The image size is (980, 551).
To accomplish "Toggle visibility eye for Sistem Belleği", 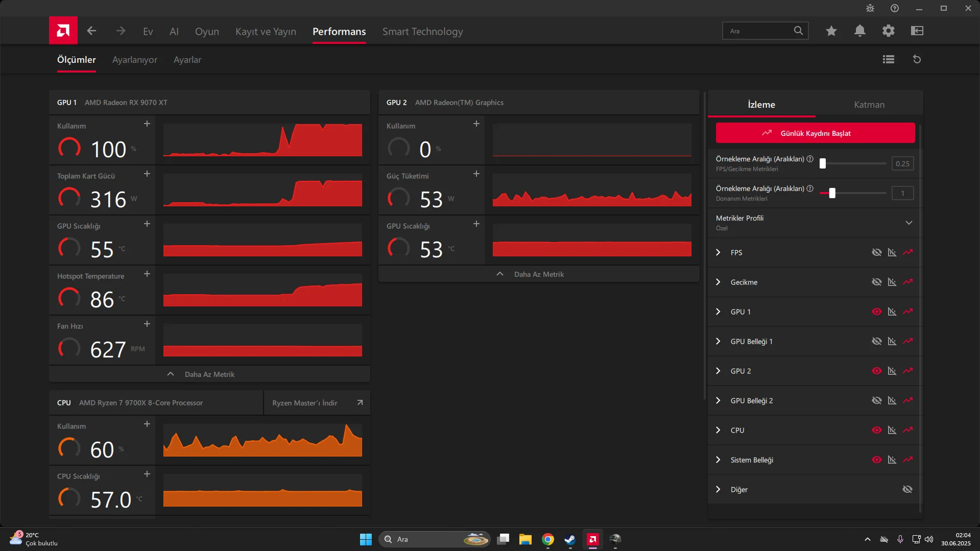I will point(876,460).
